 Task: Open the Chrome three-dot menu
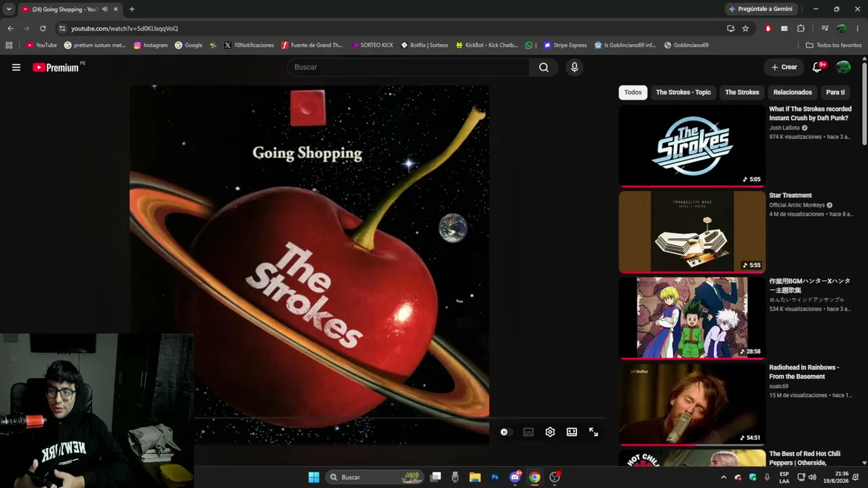tap(858, 28)
